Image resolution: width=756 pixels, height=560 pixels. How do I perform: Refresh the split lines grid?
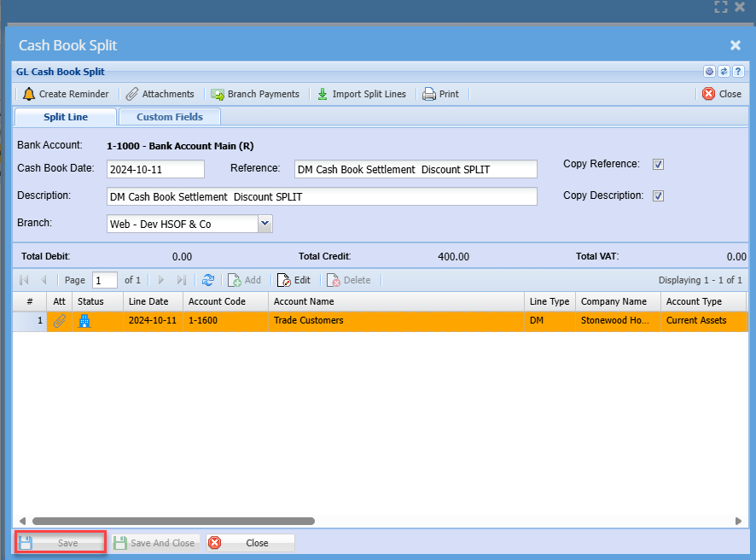pyautogui.click(x=207, y=280)
